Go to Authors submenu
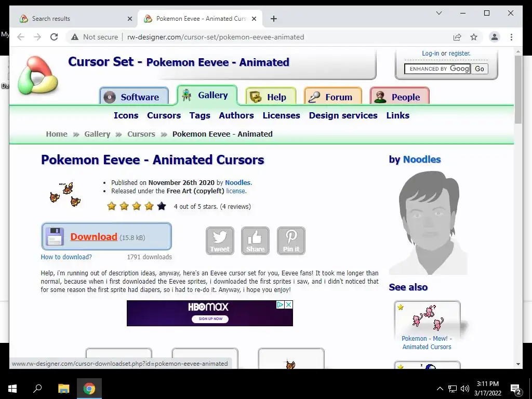532x399 pixels. click(x=236, y=115)
